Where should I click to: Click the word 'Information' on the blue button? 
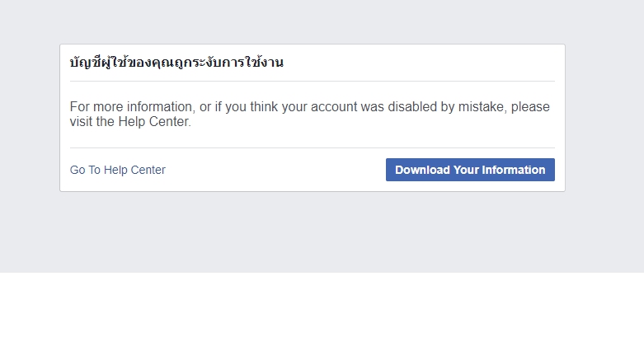[514, 170]
